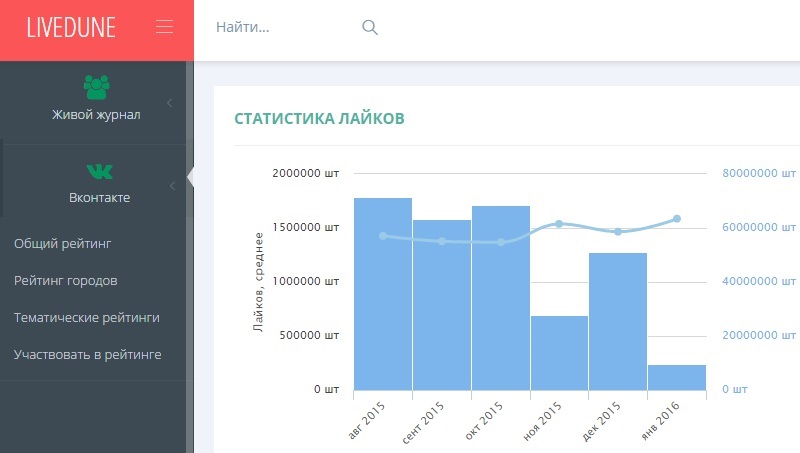The height and width of the screenshot is (453, 800).
Task: Click the sidebar vertical scrollbar
Action: (190, 257)
